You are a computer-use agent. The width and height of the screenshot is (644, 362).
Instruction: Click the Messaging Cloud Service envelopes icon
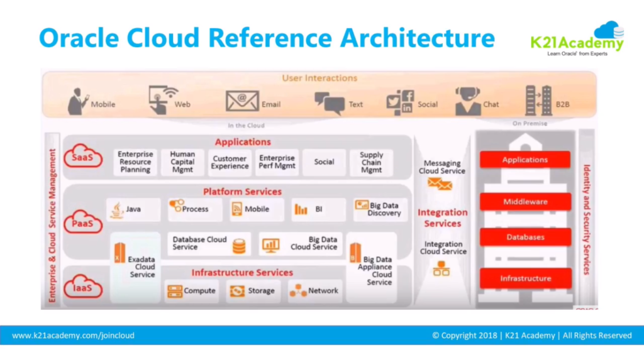(x=440, y=184)
